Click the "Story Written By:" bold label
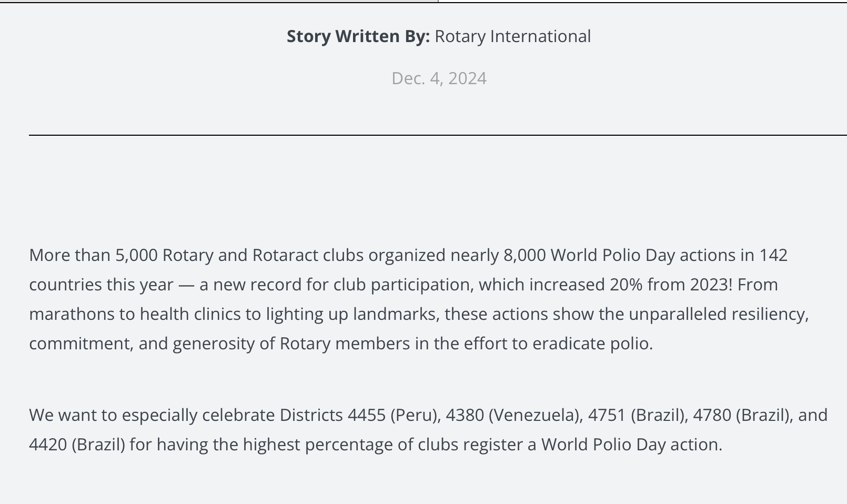847x504 pixels. click(358, 36)
